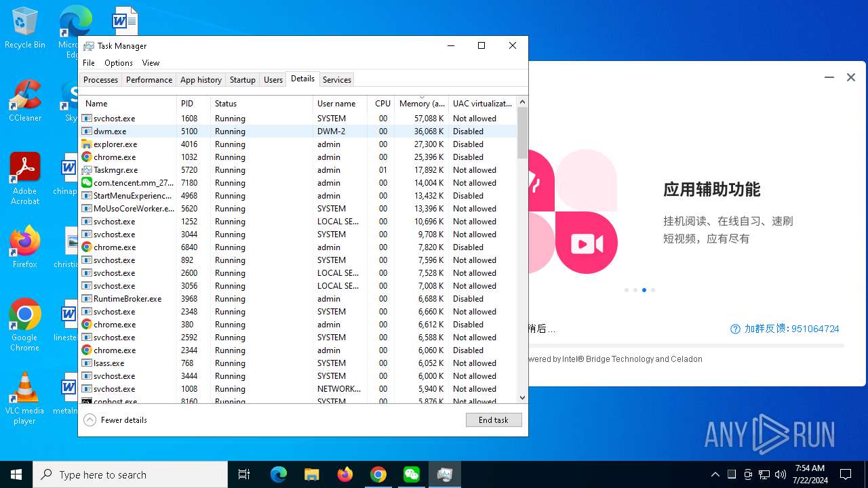Open the File menu in Task Manager
Image resolution: width=868 pixels, height=488 pixels.
(x=89, y=63)
